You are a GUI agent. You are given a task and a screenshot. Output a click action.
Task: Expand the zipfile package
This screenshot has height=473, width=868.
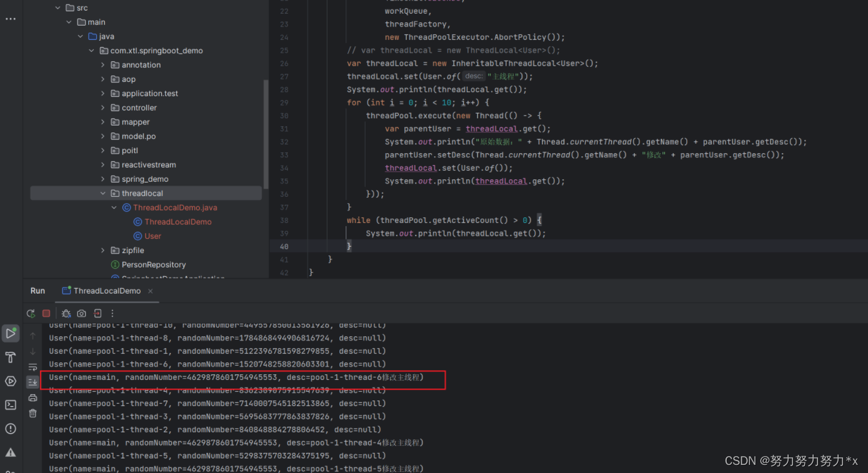click(x=103, y=251)
